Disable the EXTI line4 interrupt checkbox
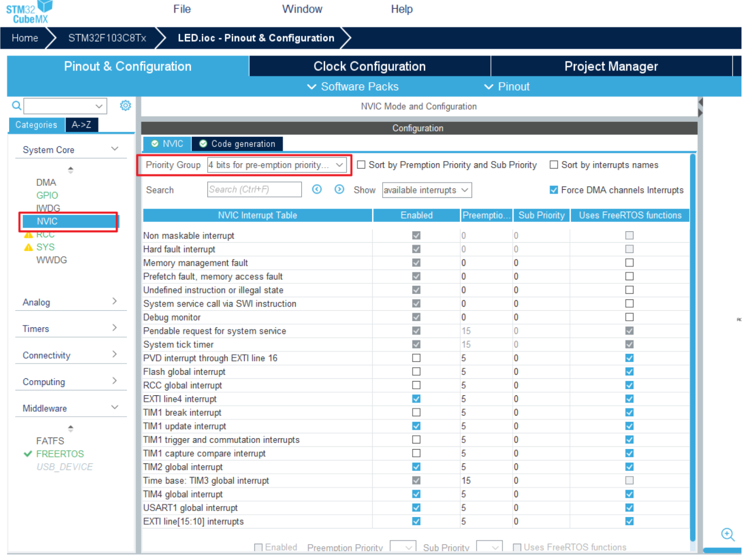The image size is (750, 560). coord(416,399)
